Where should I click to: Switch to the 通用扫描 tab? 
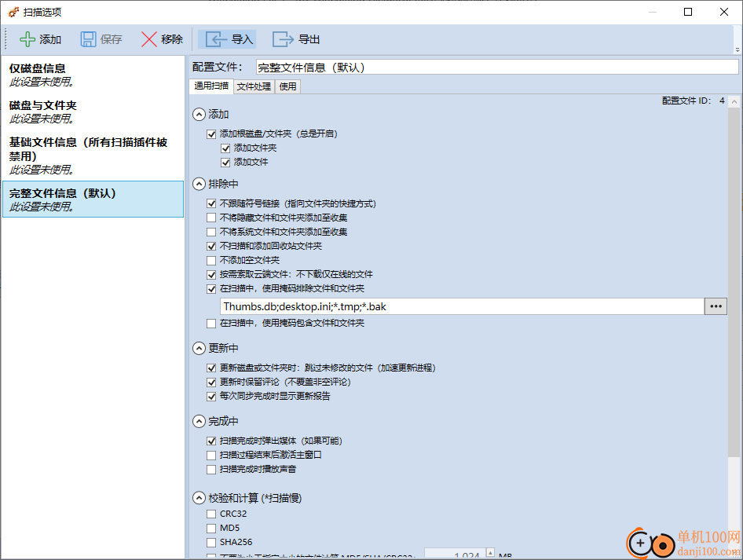(210, 86)
